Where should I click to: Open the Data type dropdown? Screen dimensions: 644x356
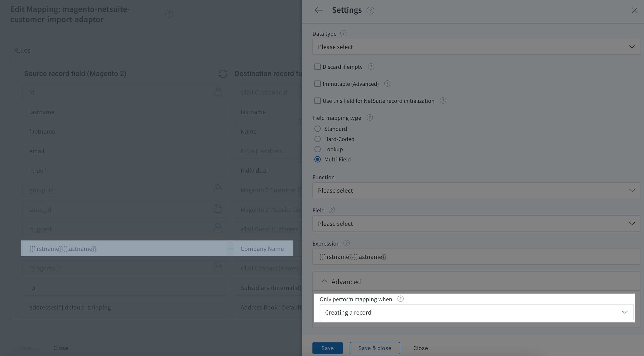point(476,47)
